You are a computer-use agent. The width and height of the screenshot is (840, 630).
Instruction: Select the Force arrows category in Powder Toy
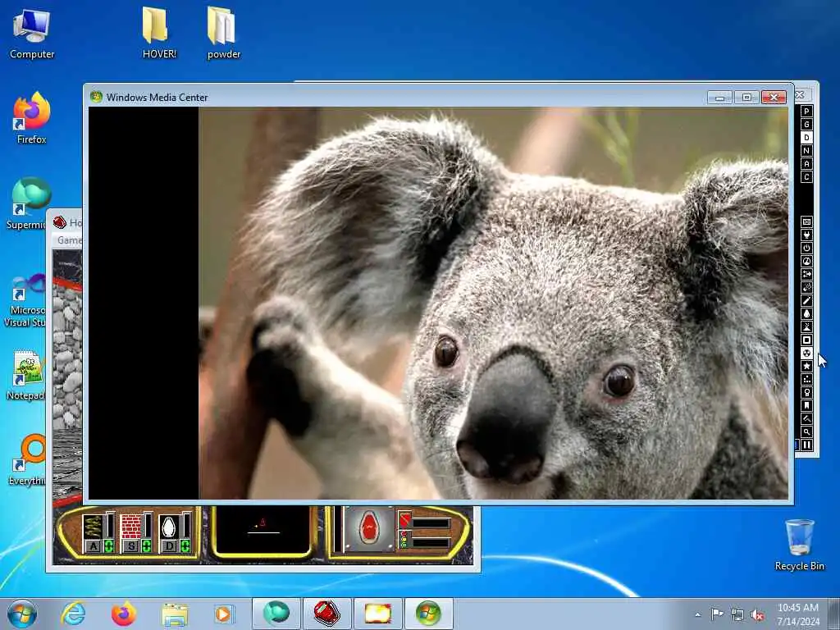coord(806,274)
